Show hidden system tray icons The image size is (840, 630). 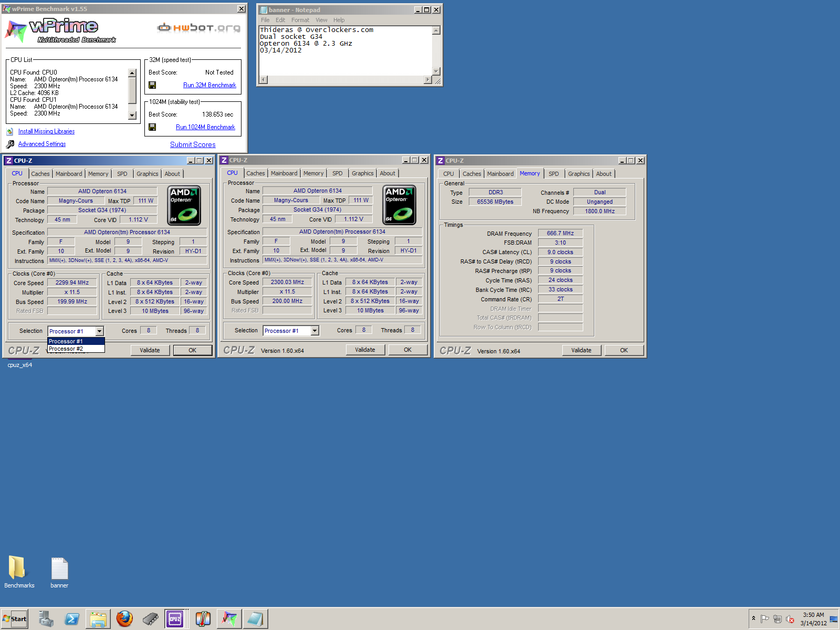pyautogui.click(x=753, y=618)
